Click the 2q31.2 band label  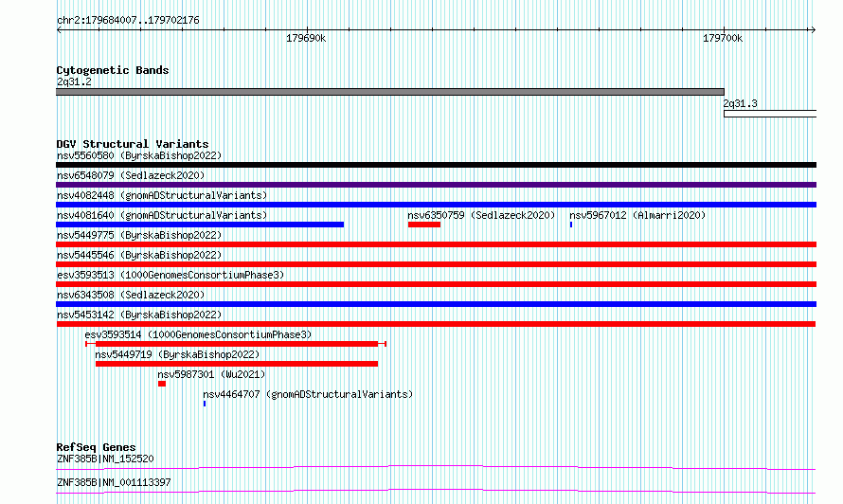[x=74, y=81]
